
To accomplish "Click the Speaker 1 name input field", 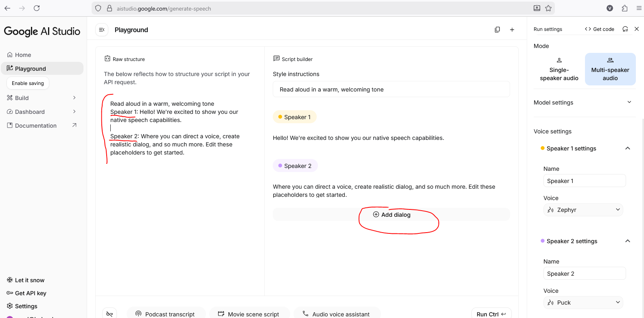I will [585, 181].
